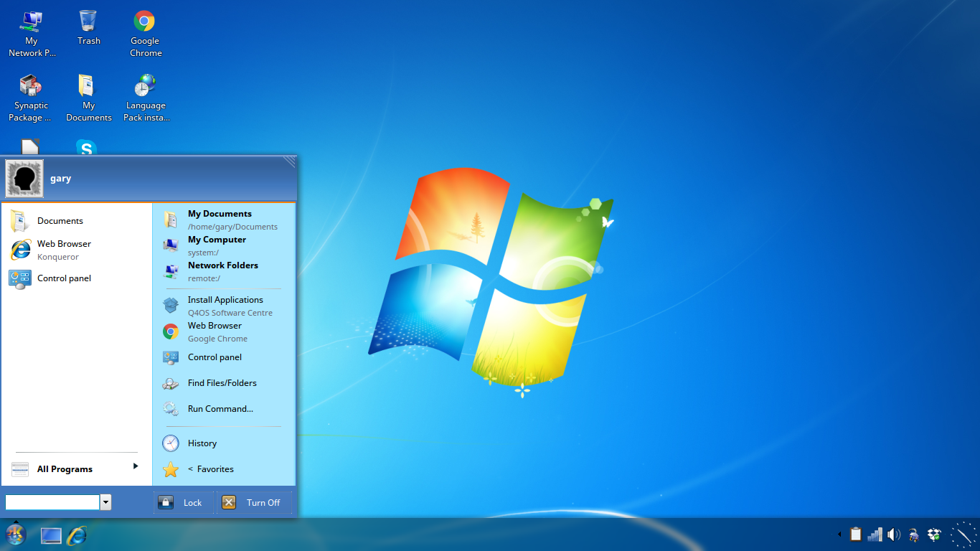
Task: Click the menu search input field
Action: click(52, 502)
